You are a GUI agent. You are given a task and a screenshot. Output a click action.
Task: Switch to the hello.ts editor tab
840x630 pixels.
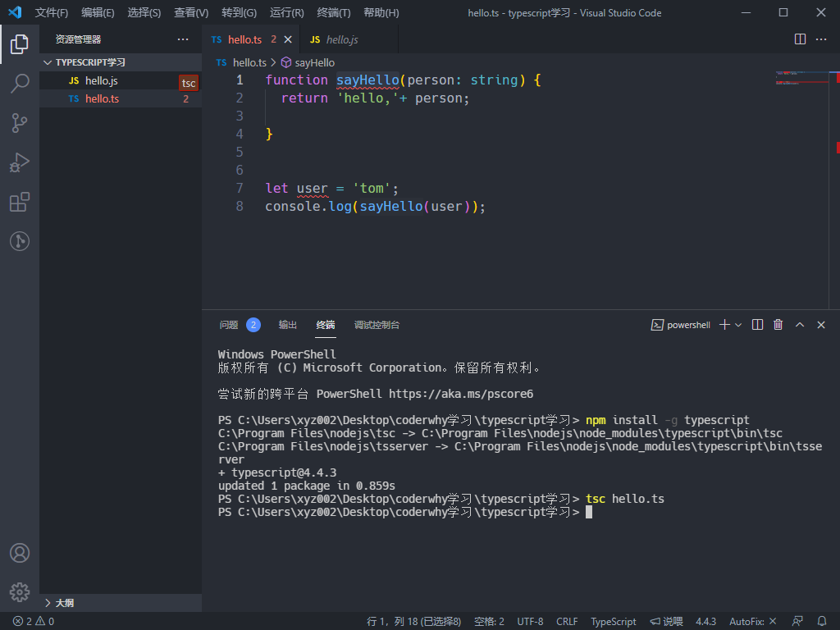pyautogui.click(x=244, y=39)
